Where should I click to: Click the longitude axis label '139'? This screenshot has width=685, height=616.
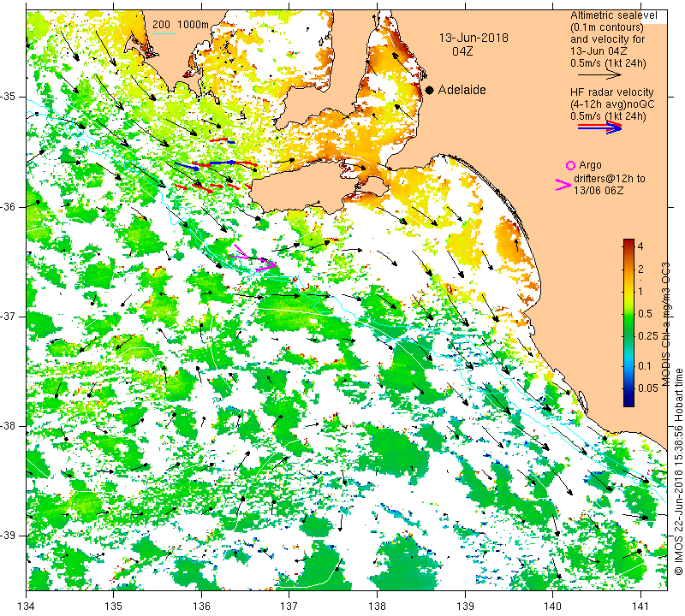tap(465, 607)
